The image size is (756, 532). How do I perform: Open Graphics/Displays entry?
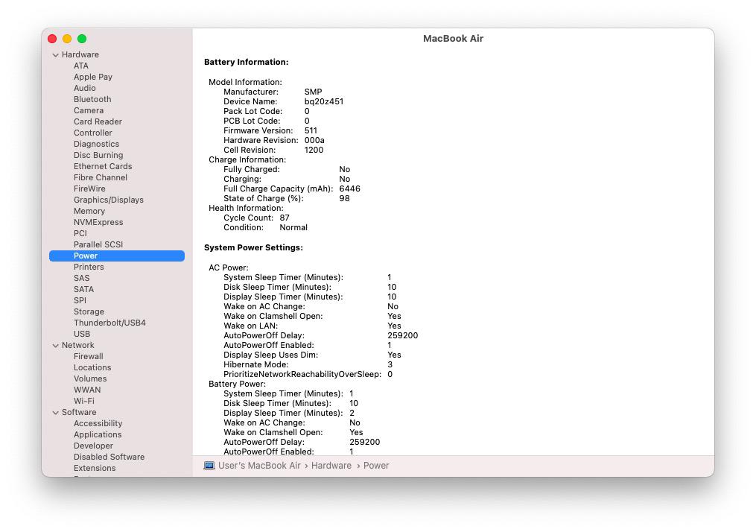coord(109,200)
